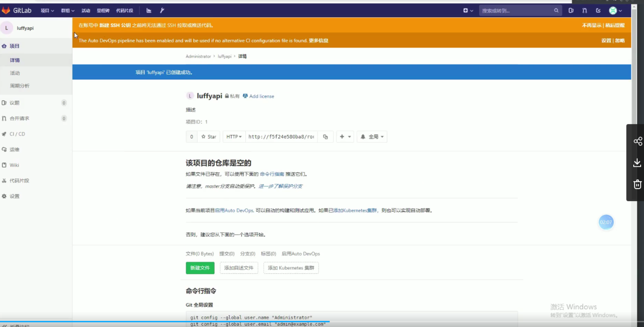Viewport: 644px width, 327px height.
Task: Open 提交(0) stats link
Action: click(x=227, y=254)
